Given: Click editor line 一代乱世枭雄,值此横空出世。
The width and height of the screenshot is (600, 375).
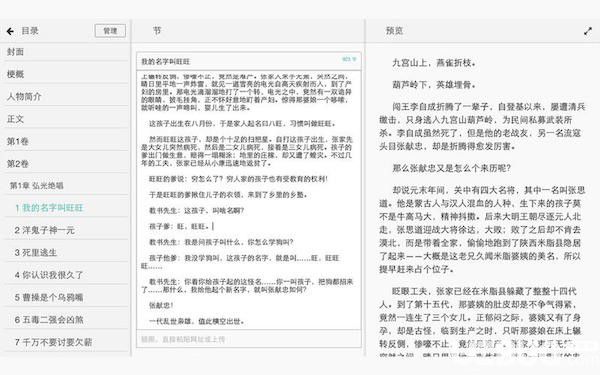Looking at the screenshot, I should click(196, 321).
